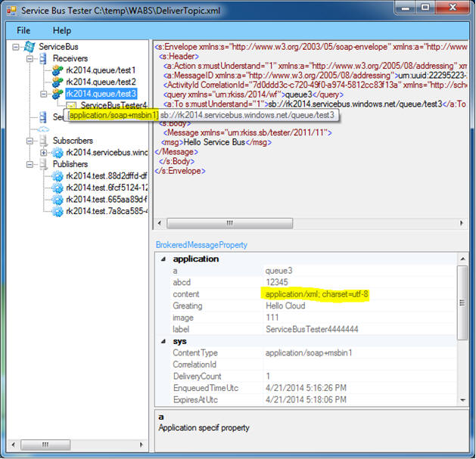Select the 'label' property row
The width and height of the screenshot is (476, 459).
pyautogui.click(x=306, y=330)
